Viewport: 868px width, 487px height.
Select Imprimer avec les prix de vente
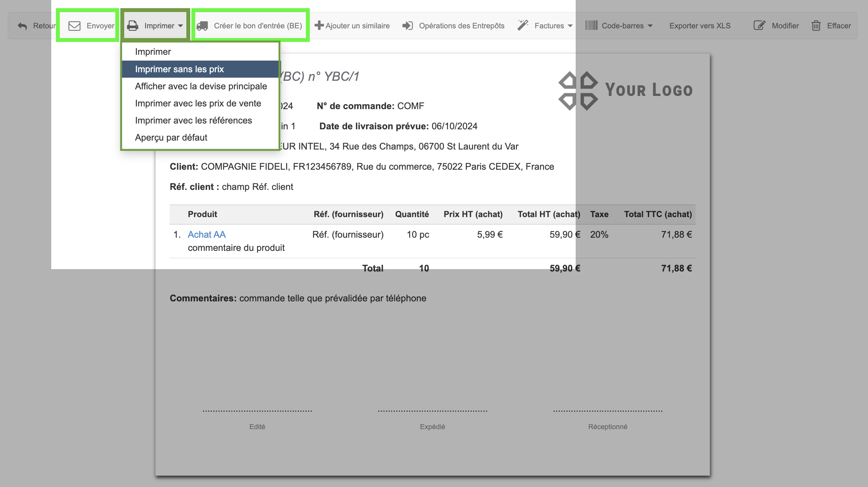click(x=198, y=103)
